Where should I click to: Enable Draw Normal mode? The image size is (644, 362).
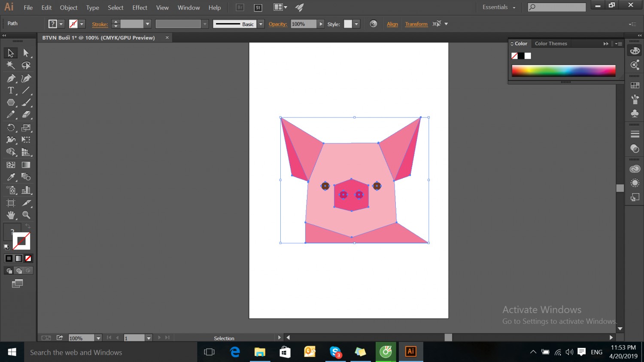pos(9,271)
